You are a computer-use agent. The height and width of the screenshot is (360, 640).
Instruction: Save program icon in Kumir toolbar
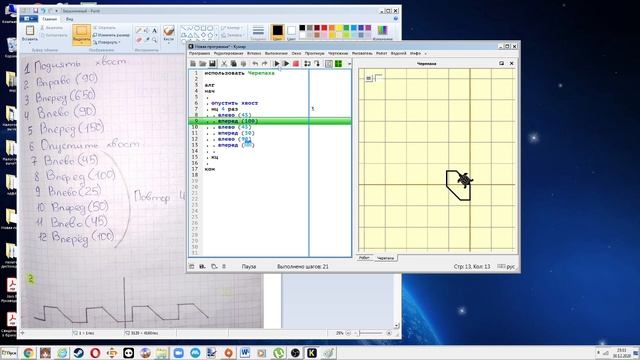click(212, 64)
